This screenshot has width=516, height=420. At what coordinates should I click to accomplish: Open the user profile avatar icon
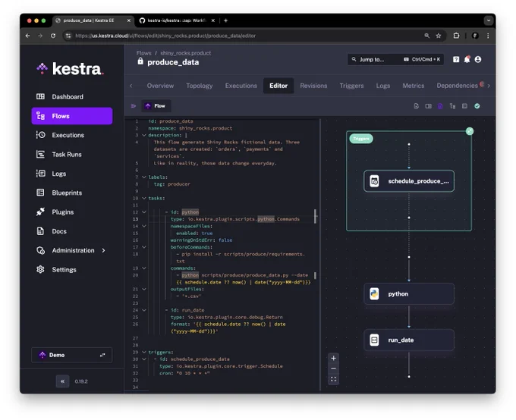point(478,59)
